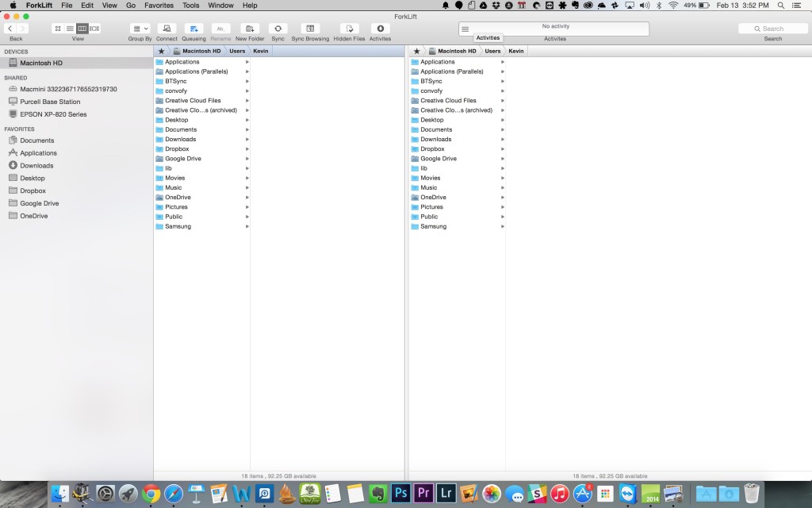Viewport: 812px width, 508px height.
Task: Click the Activites download icon in toolbar
Action: point(380,29)
